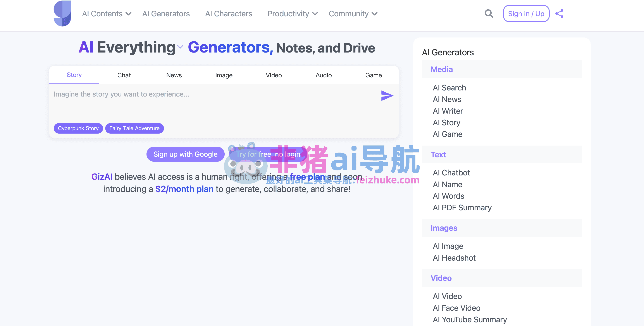The image size is (644, 326).
Task: Click Sign up with Google button
Action: [x=185, y=154]
